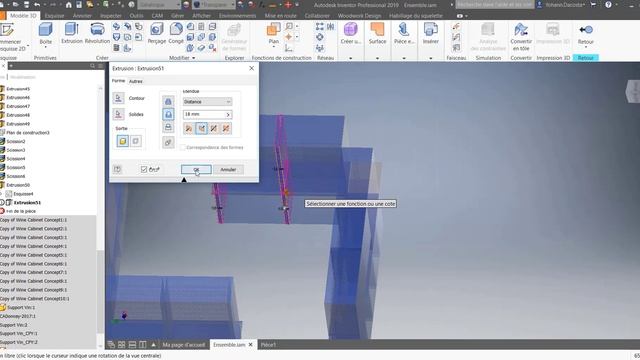Choose Surface output in Sortie
This screenshot has width=640, height=360.
(x=136, y=141)
